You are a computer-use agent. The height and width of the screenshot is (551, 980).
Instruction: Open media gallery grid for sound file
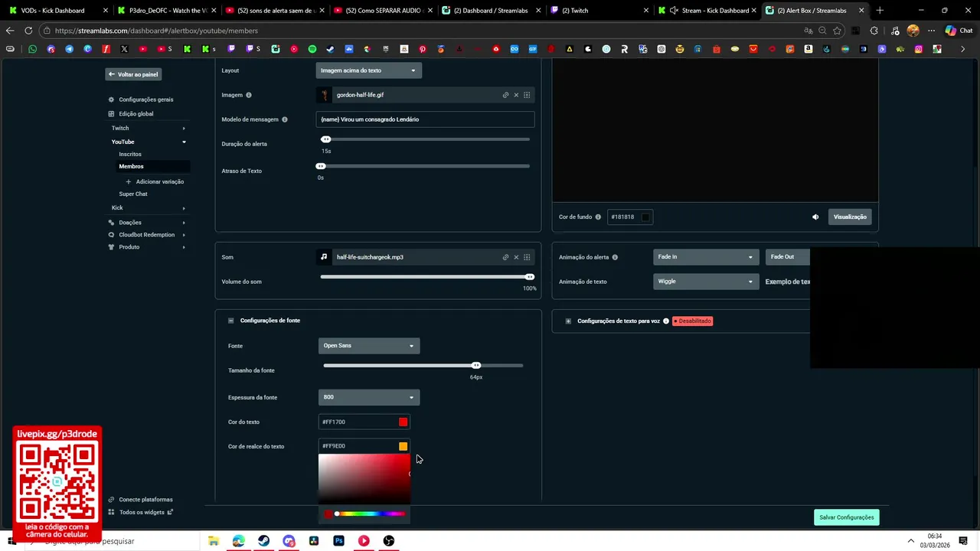click(527, 257)
